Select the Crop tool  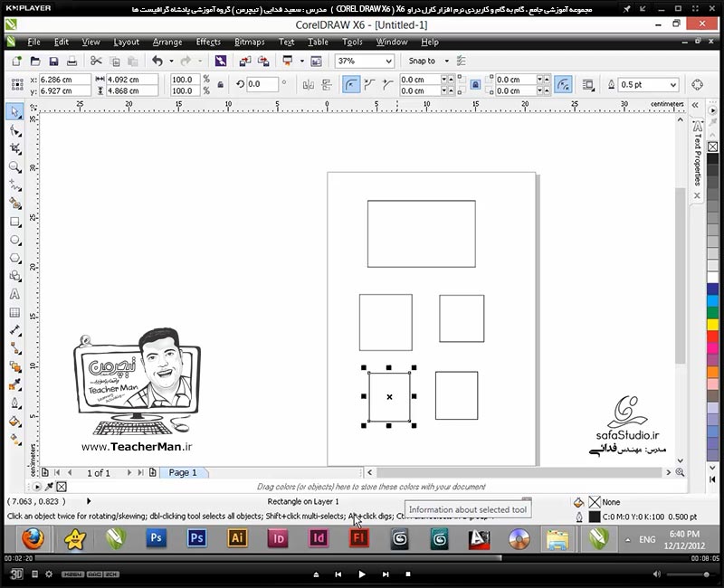coord(15,148)
